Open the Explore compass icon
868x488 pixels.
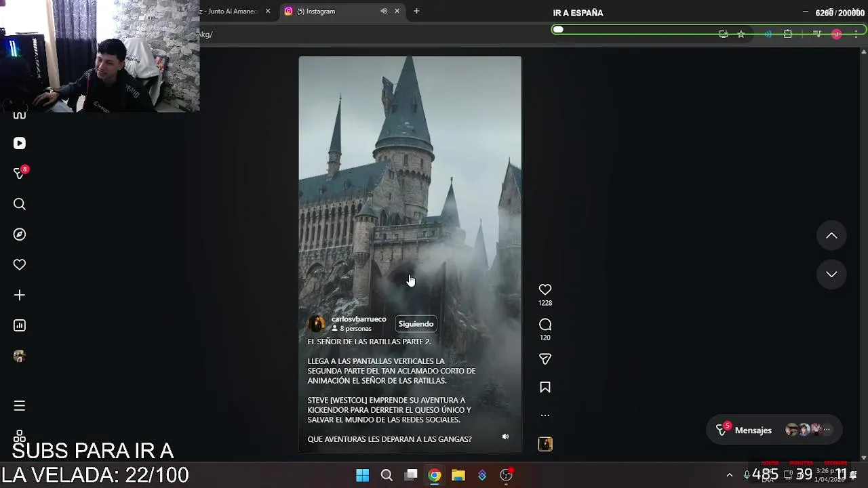click(19, 235)
